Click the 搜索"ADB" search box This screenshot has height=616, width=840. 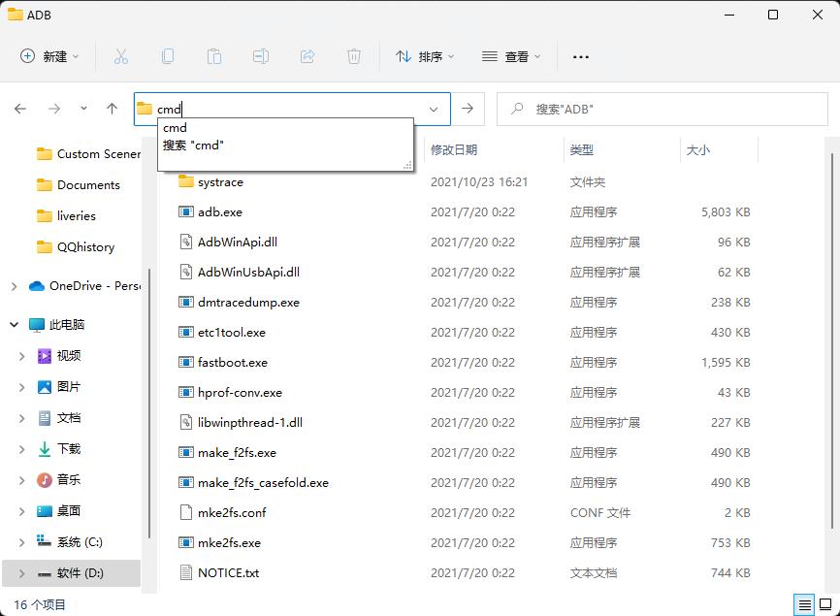pos(662,110)
